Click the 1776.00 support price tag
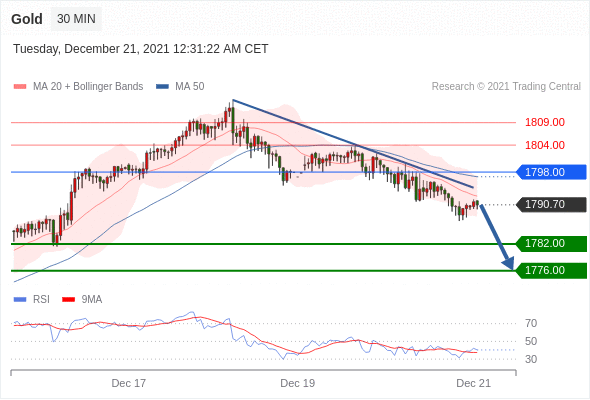The width and height of the screenshot is (590, 400). click(x=551, y=271)
